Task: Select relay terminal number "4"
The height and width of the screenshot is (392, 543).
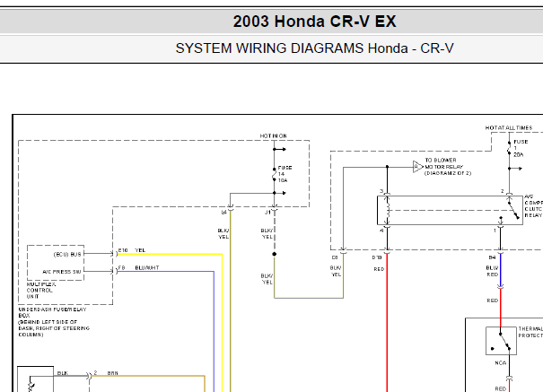Action: point(381,230)
